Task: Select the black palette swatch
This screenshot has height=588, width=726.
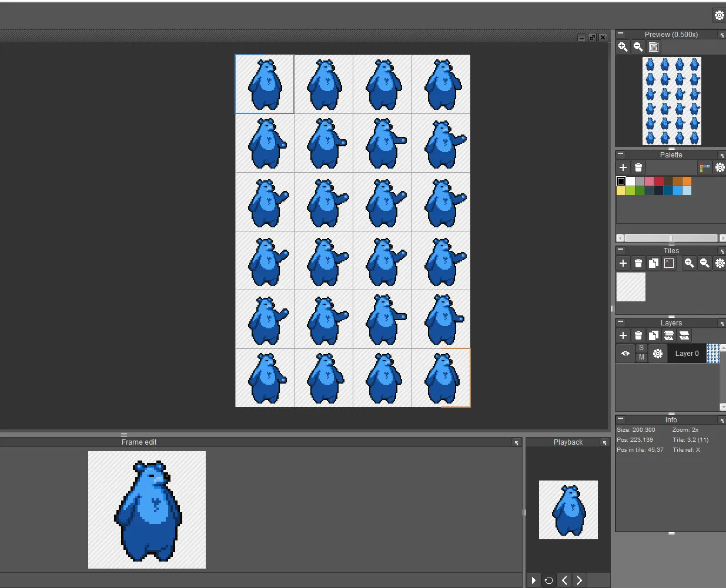Action: pos(621,181)
